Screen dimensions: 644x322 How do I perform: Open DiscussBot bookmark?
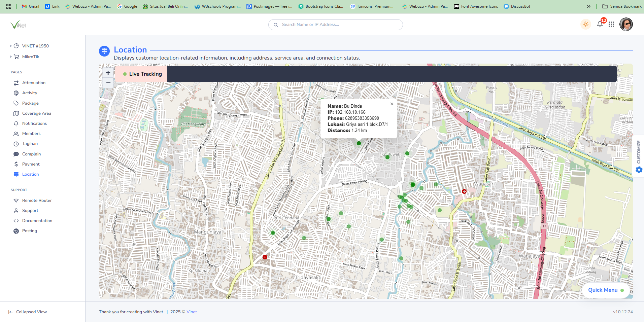517,6
